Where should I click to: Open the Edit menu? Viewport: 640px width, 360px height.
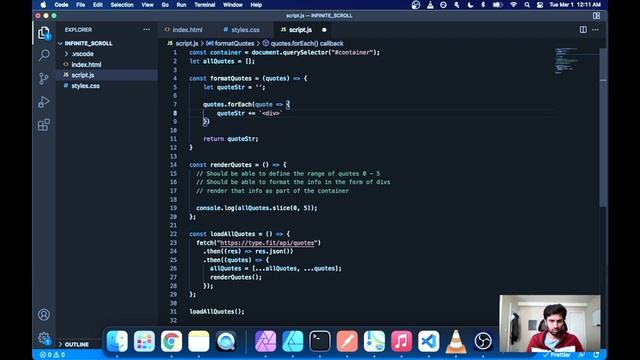click(98, 5)
